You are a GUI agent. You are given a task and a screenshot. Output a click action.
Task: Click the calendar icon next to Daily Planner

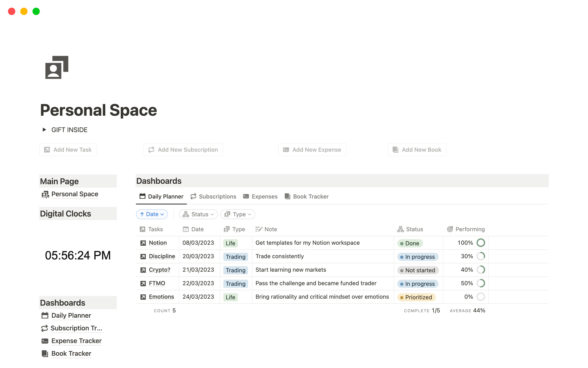click(142, 197)
